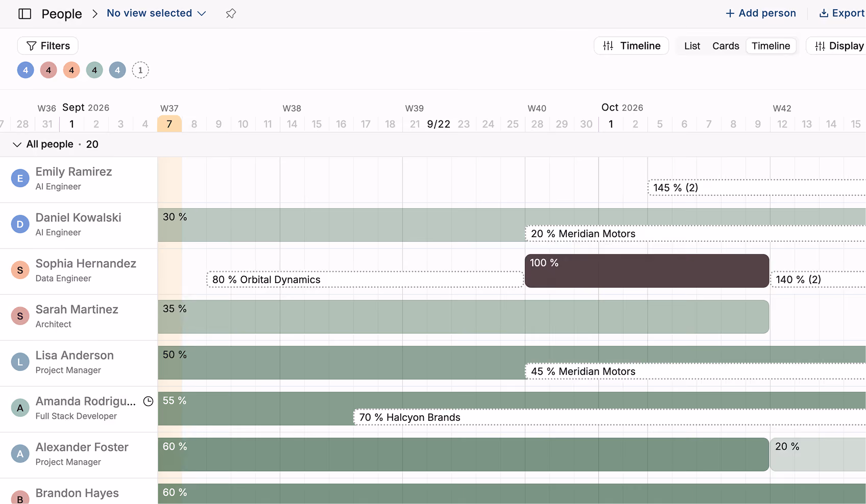The width and height of the screenshot is (866, 504).
Task: Open Sophia Hernandez avatar
Action: coord(20,270)
